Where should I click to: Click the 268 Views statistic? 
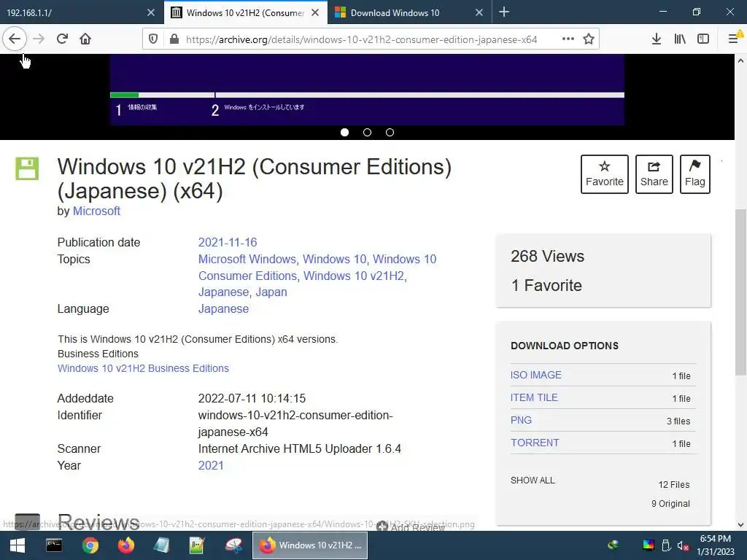coord(547,256)
